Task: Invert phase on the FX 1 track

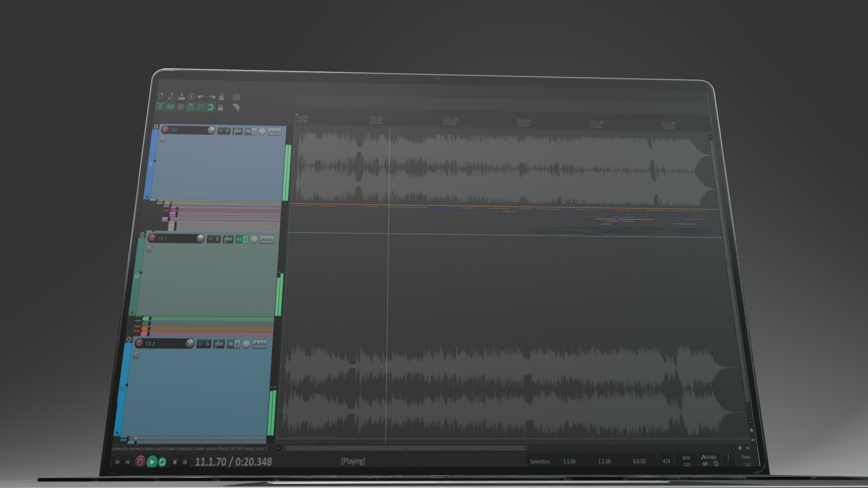Action: tap(149, 249)
